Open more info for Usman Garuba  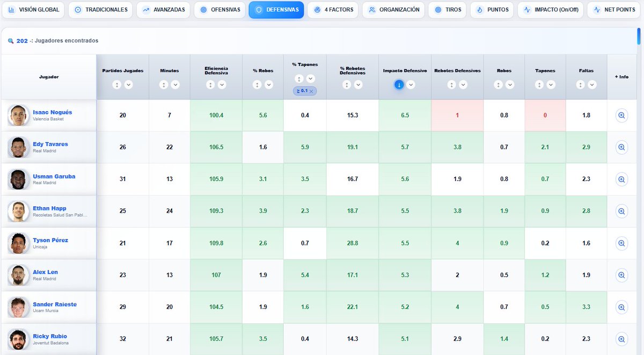point(621,179)
